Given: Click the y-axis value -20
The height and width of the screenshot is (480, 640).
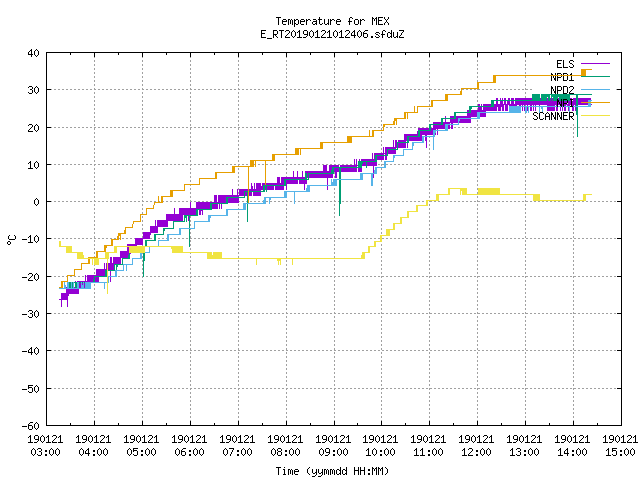Looking at the screenshot, I should pos(31,277).
